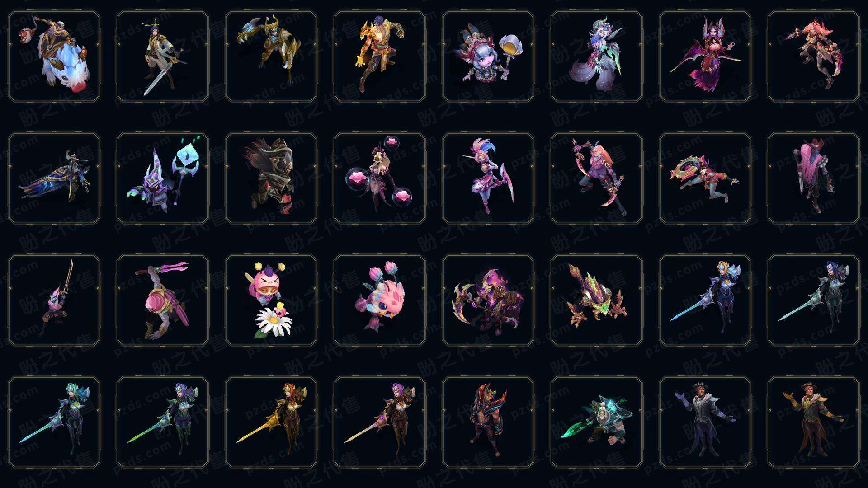
Task: Pick the girl with three pink heart orbs
Action: [380, 178]
